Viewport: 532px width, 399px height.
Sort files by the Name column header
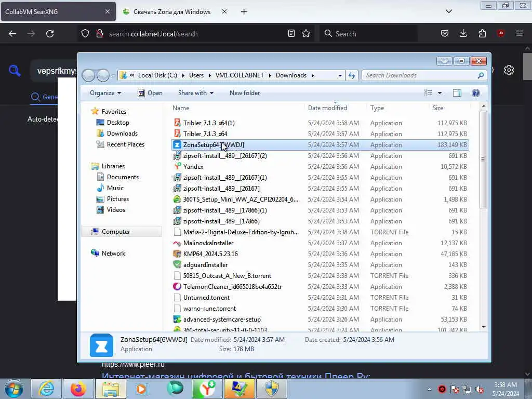[237, 108]
